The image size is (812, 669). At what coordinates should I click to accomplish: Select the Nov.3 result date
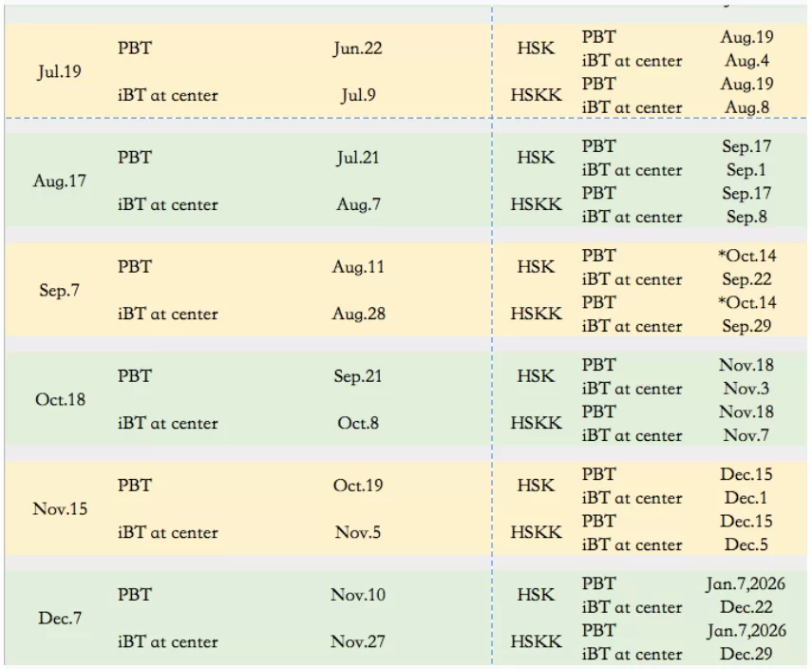click(746, 389)
